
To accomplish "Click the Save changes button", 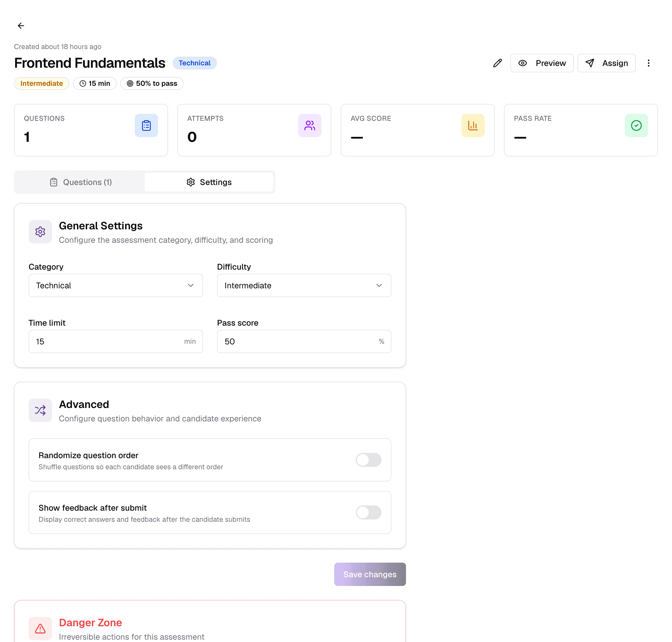I will (x=370, y=574).
